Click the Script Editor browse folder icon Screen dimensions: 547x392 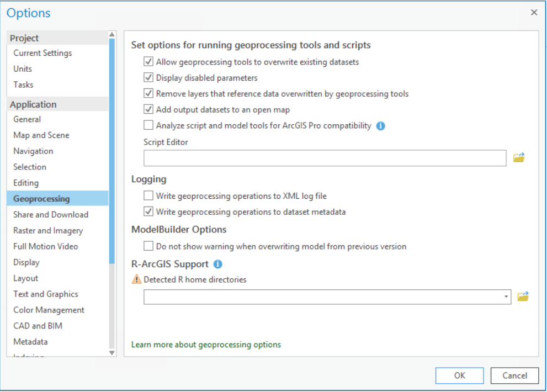[519, 158]
